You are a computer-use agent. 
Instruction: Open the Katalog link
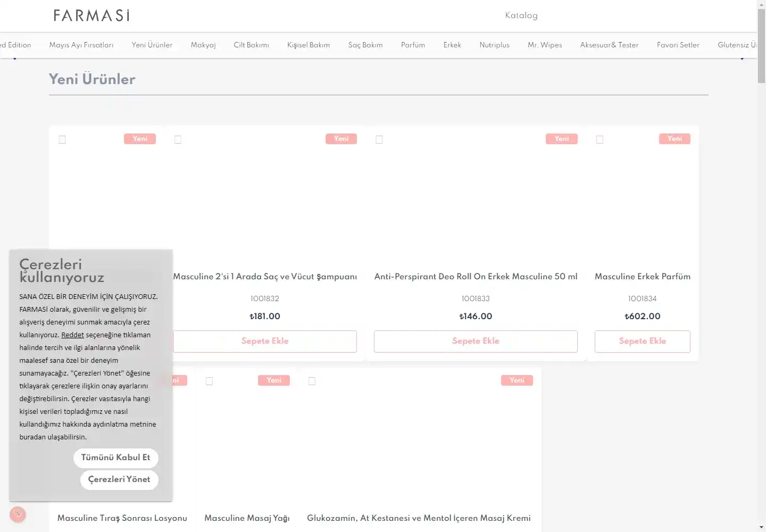tap(521, 15)
